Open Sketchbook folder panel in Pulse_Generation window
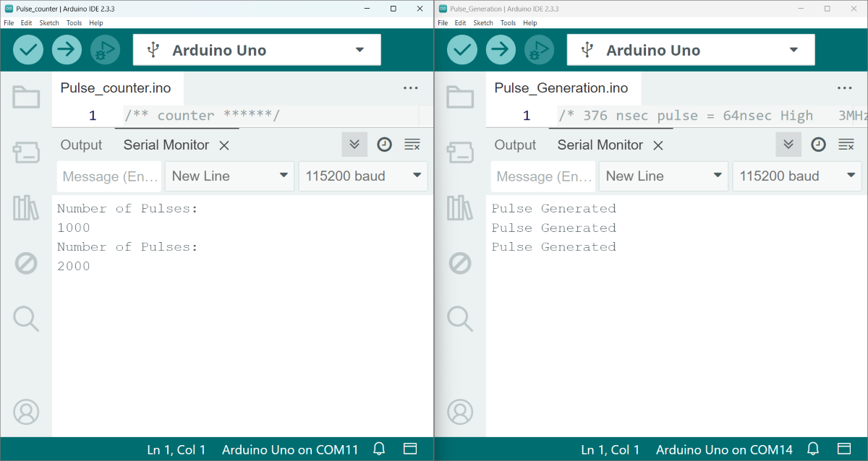The image size is (868, 461). 460,97
